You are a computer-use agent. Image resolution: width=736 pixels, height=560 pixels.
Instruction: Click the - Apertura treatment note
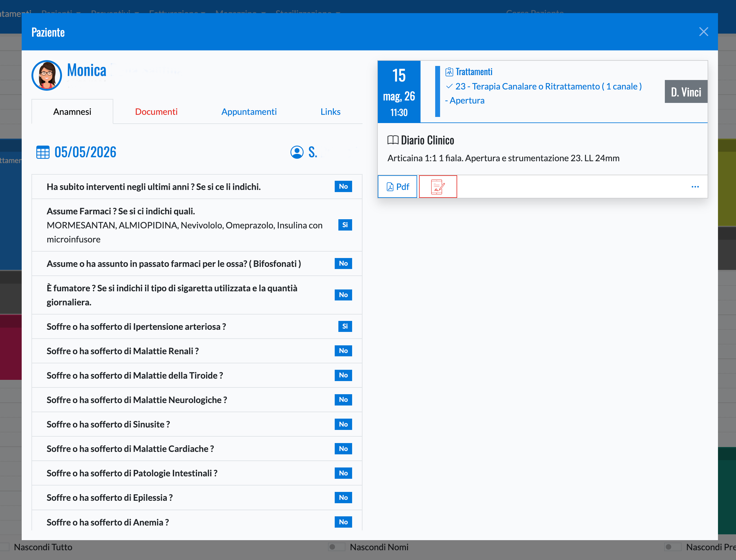(x=465, y=100)
